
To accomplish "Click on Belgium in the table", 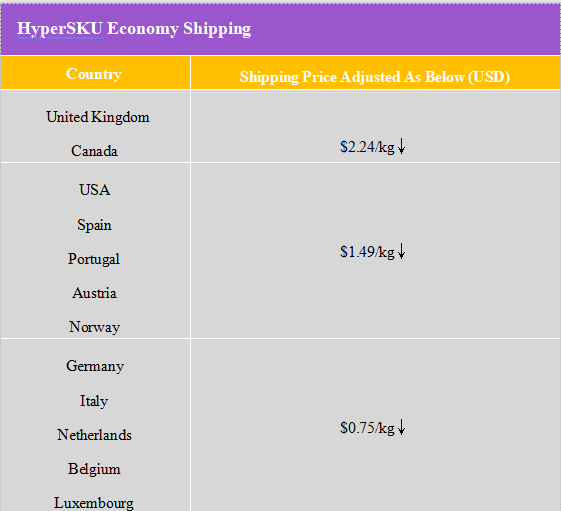I will click(x=94, y=469).
